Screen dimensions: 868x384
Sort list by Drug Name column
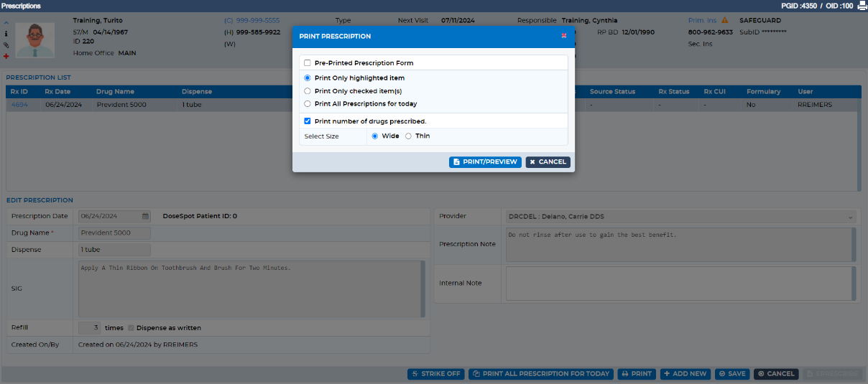coord(115,92)
